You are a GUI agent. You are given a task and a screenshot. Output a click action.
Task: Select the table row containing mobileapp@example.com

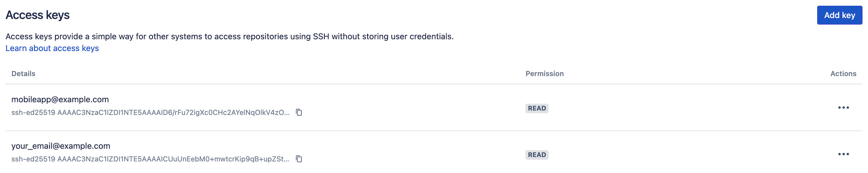coord(434,107)
